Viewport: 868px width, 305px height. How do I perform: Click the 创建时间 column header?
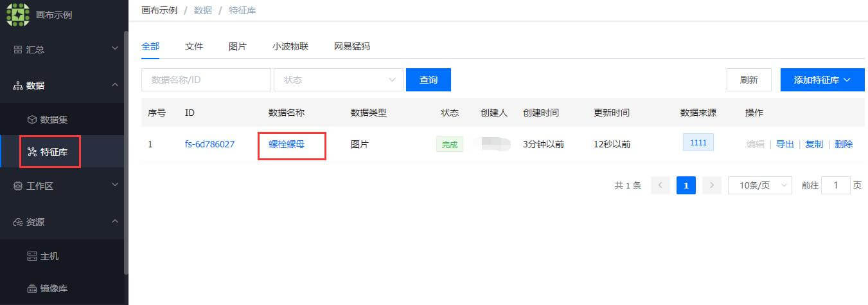[x=541, y=113]
